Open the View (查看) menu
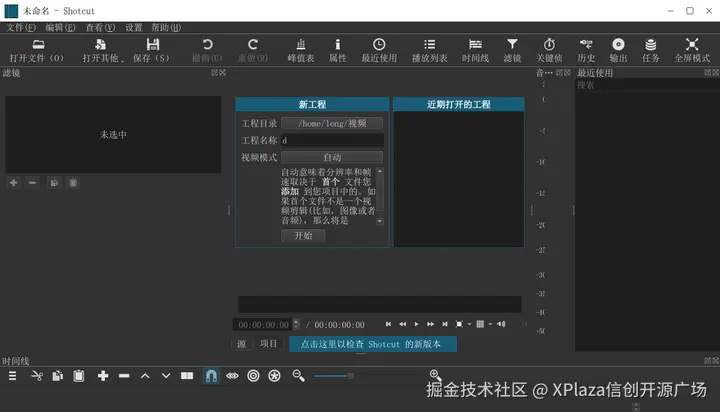Screen dimensions: 720x412 coord(100,28)
